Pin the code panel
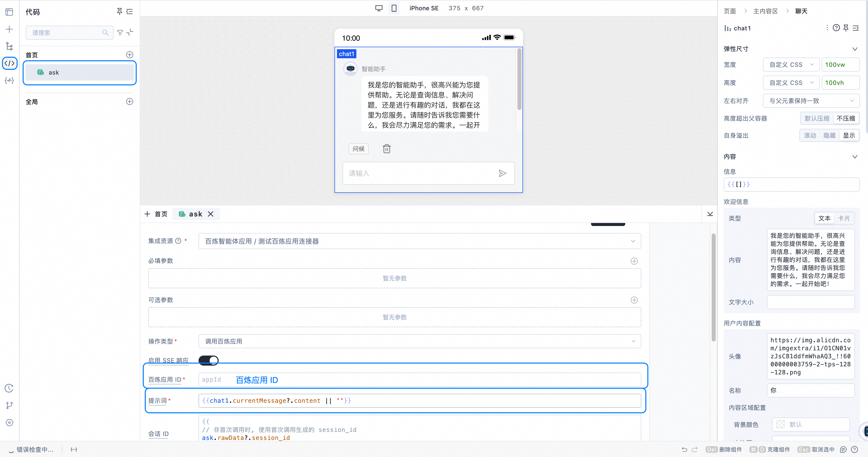 119,12
